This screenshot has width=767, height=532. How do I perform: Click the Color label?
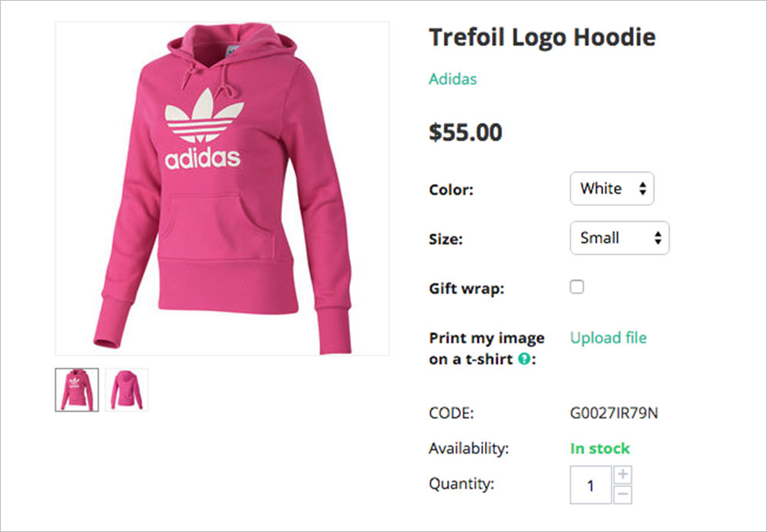(x=451, y=190)
